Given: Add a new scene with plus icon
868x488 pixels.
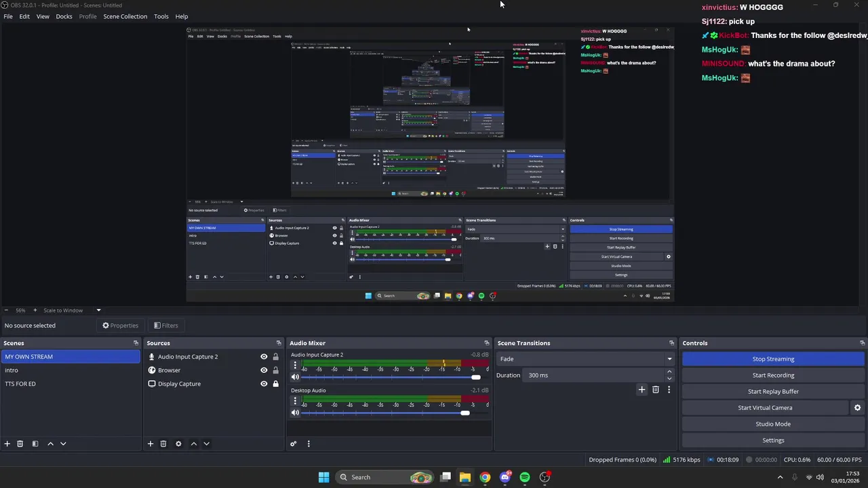Looking at the screenshot, I should tap(7, 444).
